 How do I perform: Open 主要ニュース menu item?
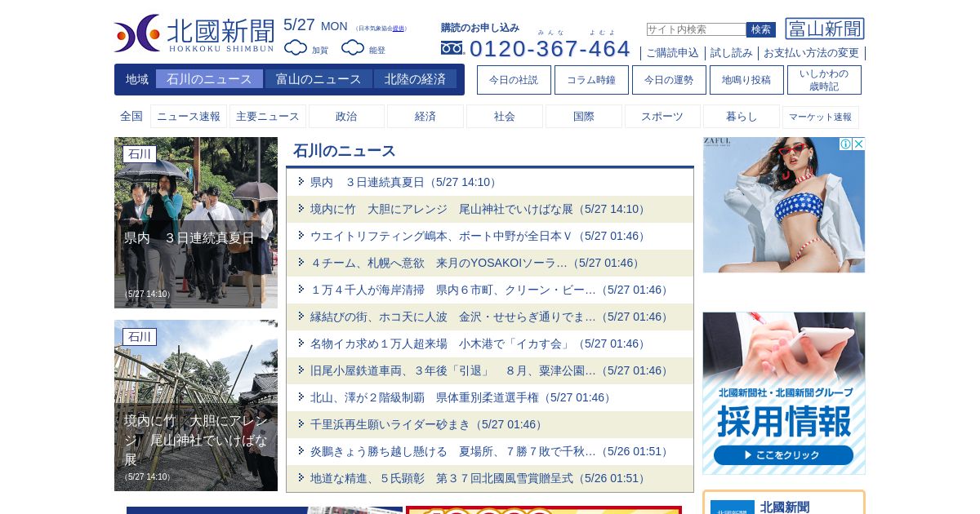pyautogui.click(x=268, y=117)
